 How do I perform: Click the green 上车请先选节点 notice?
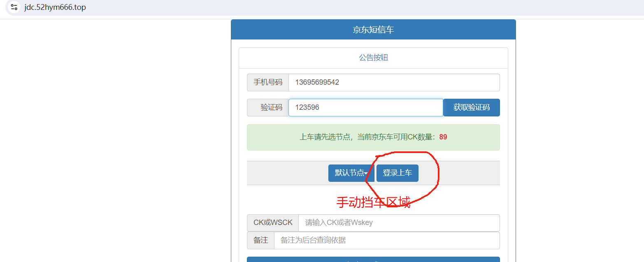click(373, 137)
